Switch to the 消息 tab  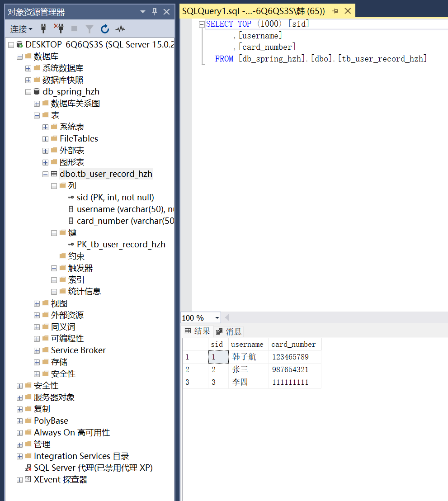tap(229, 331)
